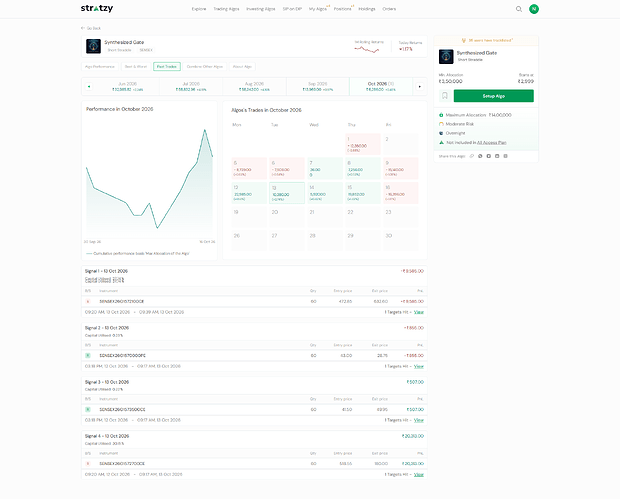Click the Buy badge on Signal 3 row
620x499 pixels.
88,410
